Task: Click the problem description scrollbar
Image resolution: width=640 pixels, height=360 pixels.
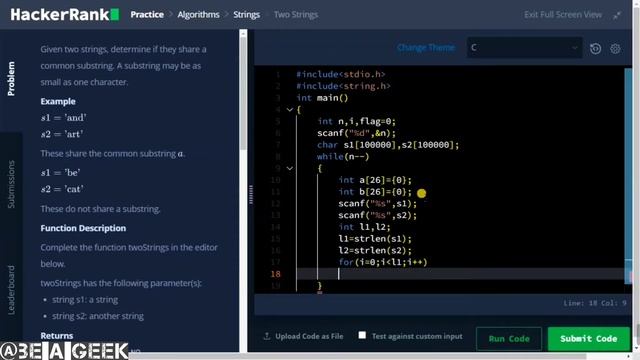Action: coord(243,92)
